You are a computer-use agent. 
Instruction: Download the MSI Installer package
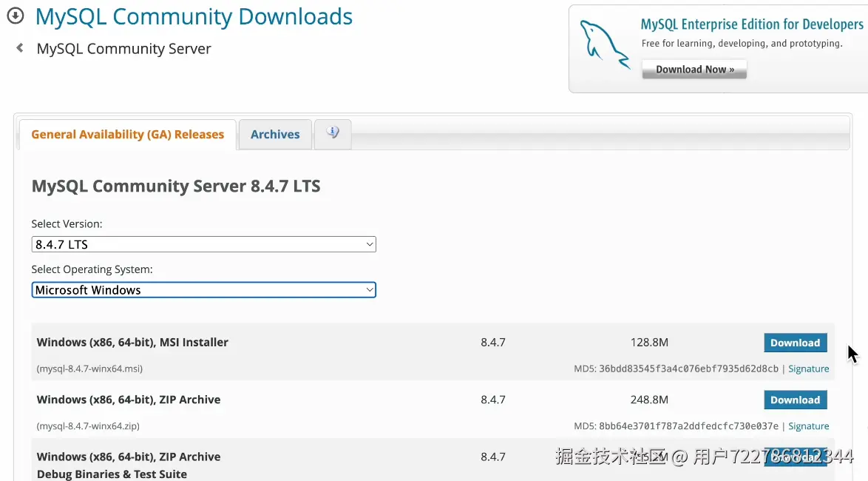tap(796, 343)
